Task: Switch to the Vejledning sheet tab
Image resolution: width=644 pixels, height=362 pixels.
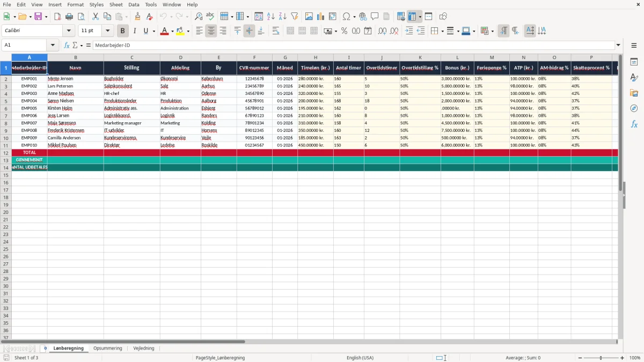Action: click(144, 349)
